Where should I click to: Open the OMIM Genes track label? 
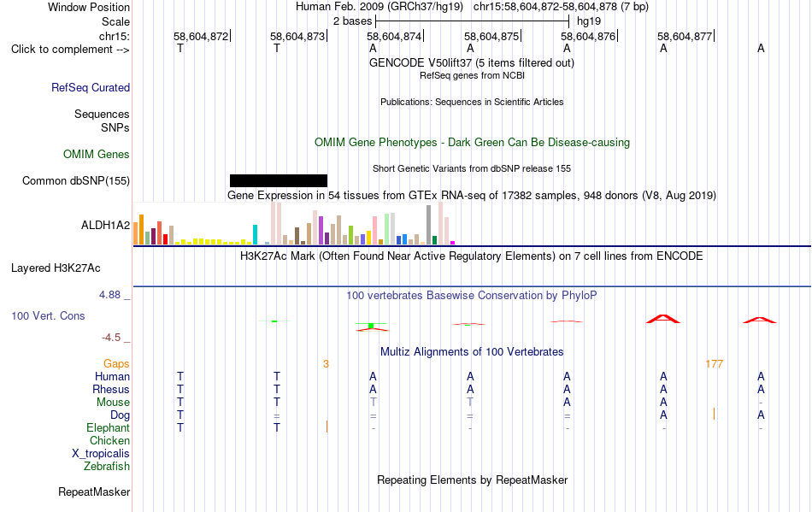(96, 154)
